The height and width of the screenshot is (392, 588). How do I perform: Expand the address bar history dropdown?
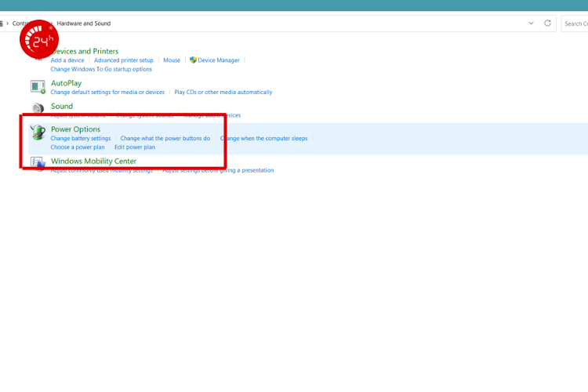click(532, 24)
